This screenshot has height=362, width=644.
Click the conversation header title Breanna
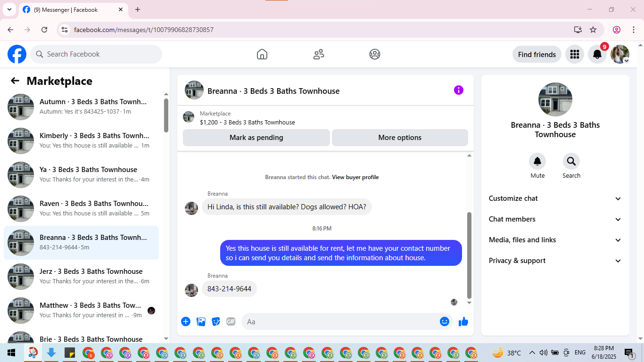[x=273, y=91]
